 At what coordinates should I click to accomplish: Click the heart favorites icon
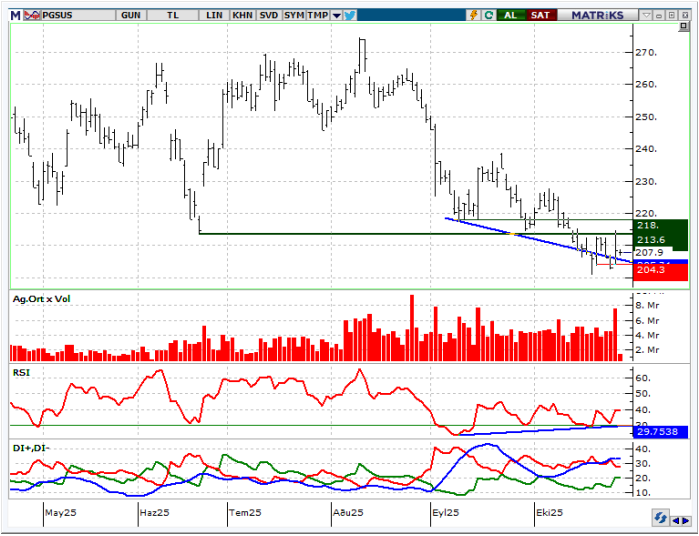click(x=350, y=15)
